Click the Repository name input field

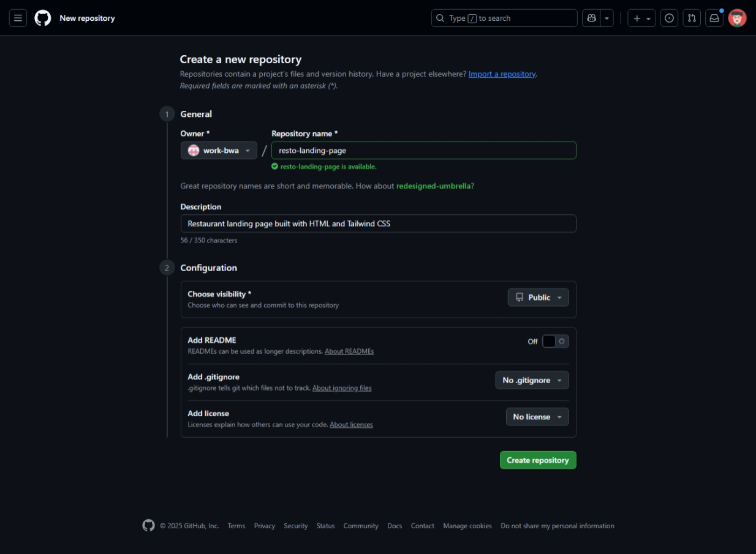pos(423,151)
